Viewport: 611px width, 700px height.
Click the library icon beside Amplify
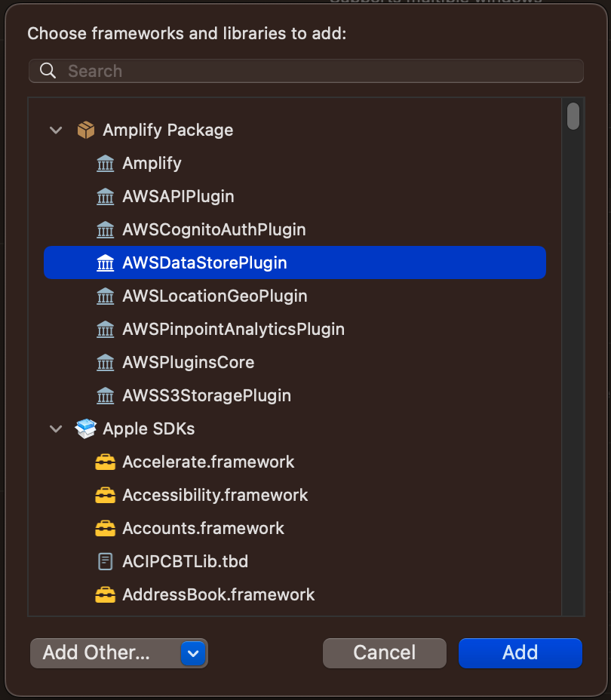coord(106,164)
